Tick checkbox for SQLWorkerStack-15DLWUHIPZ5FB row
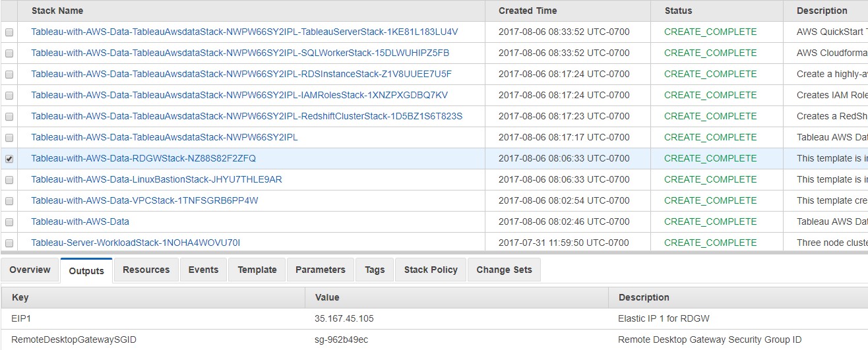The image size is (868, 350). [9, 53]
